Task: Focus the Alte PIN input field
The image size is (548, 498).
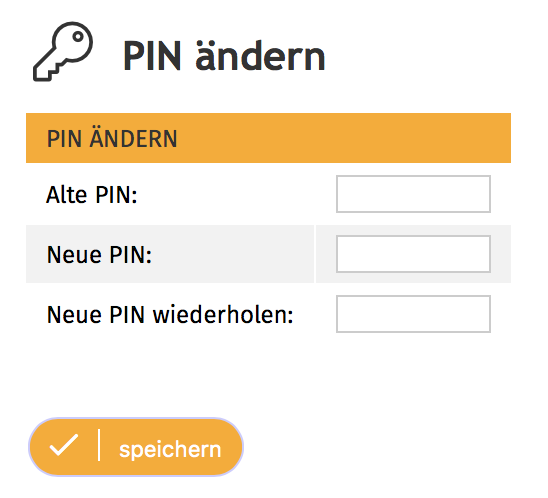Action: pyautogui.click(x=413, y=194)
